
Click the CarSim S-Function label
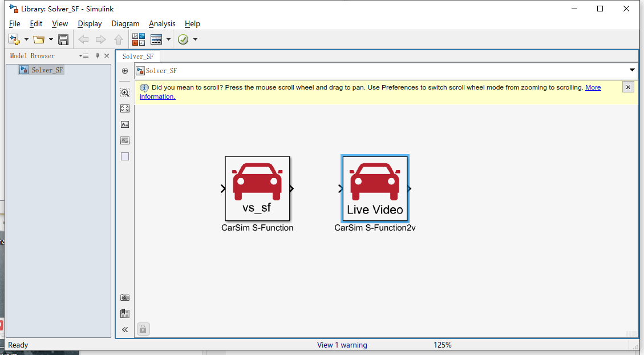[257, 228]
